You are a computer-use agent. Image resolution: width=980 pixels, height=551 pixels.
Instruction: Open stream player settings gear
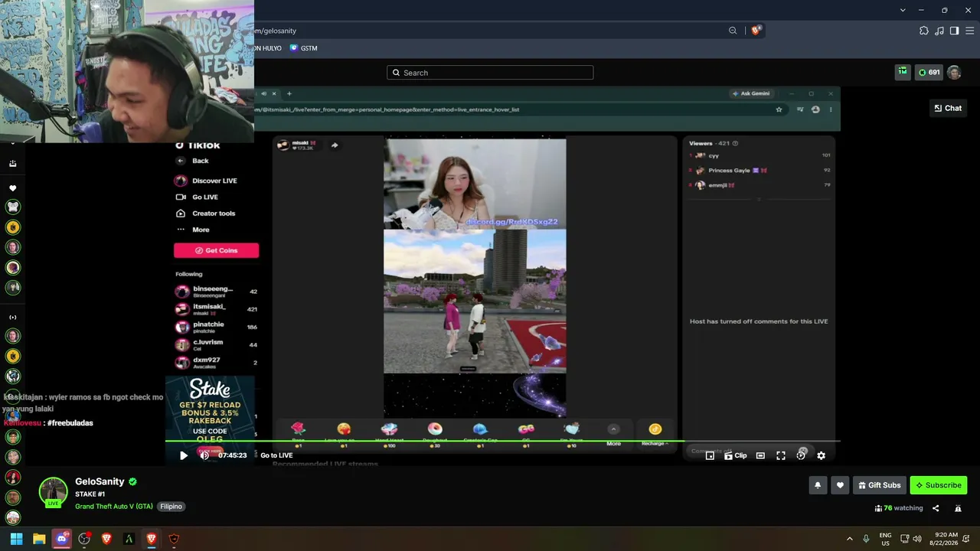[x=821, y=455]
